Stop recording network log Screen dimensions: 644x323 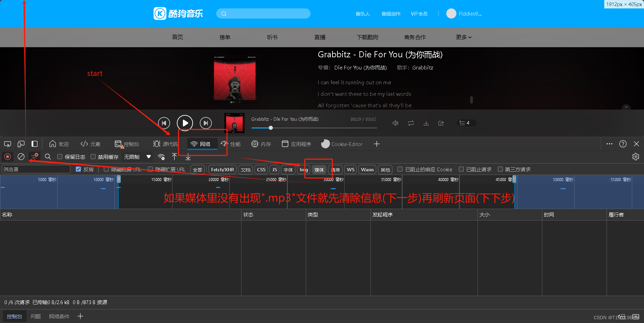click(x=7, y=156)
